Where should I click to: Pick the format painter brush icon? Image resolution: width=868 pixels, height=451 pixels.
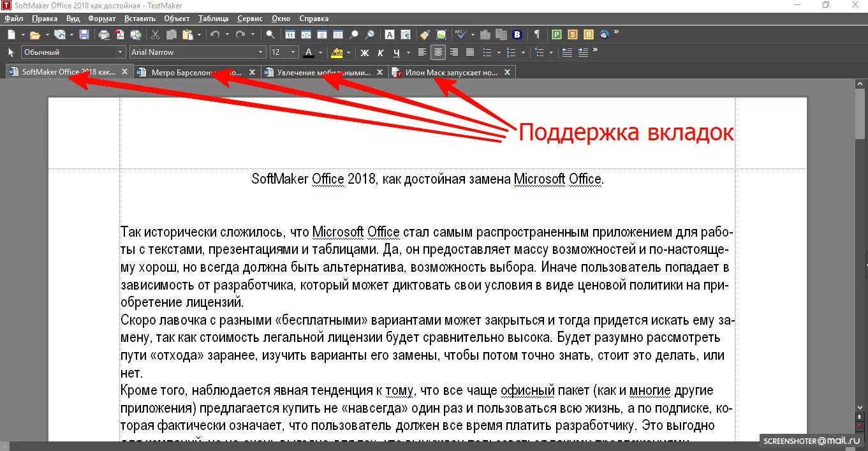point(425,34)
